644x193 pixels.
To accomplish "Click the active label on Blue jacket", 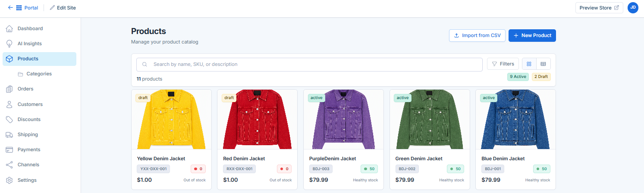I will pos(489,98).
